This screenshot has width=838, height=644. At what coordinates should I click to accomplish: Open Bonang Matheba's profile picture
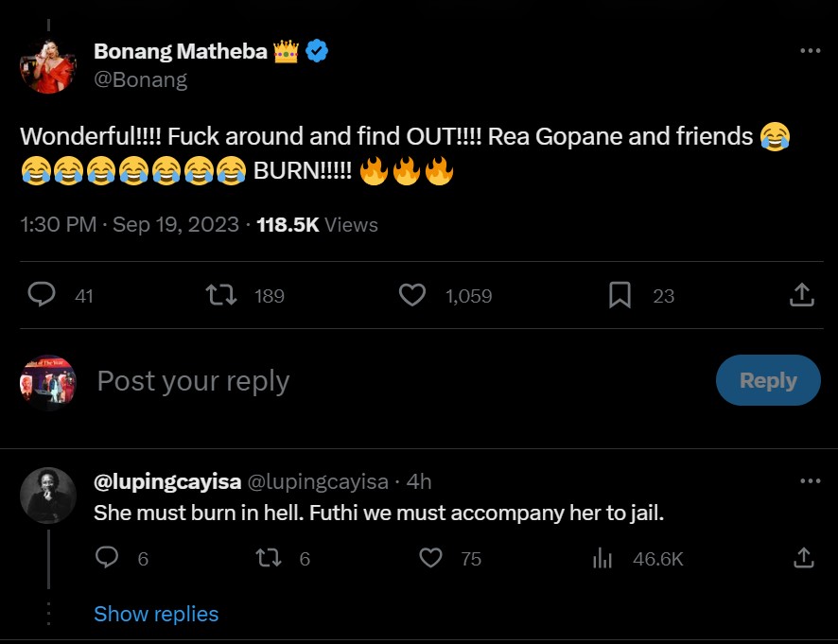(47, 66)
